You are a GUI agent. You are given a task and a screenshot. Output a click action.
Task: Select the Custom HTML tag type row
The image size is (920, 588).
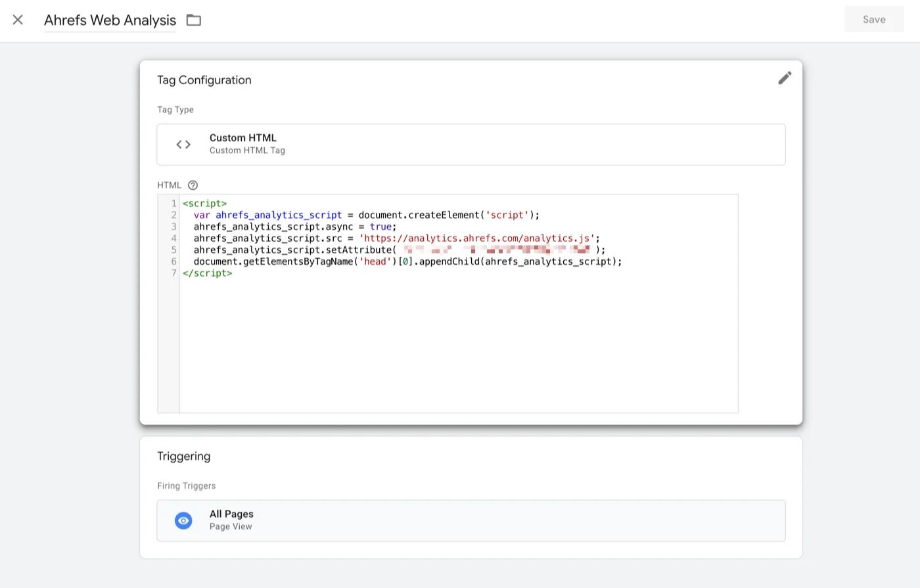[x=471, y=145]
